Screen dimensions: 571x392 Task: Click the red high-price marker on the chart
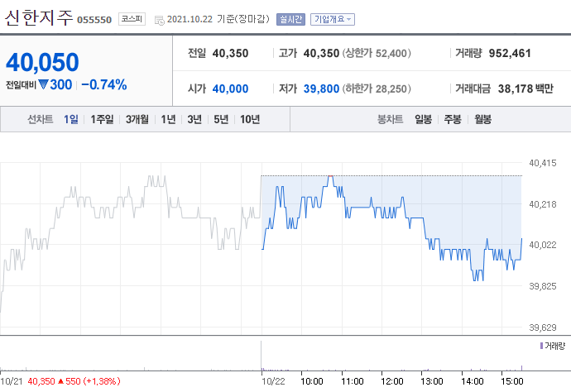coord(330,176)
